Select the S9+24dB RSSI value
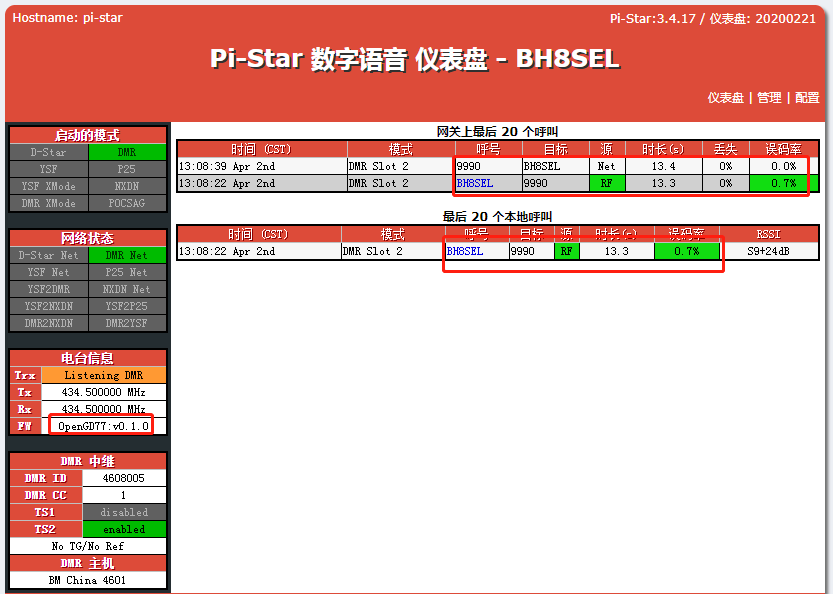 [771, 252]
